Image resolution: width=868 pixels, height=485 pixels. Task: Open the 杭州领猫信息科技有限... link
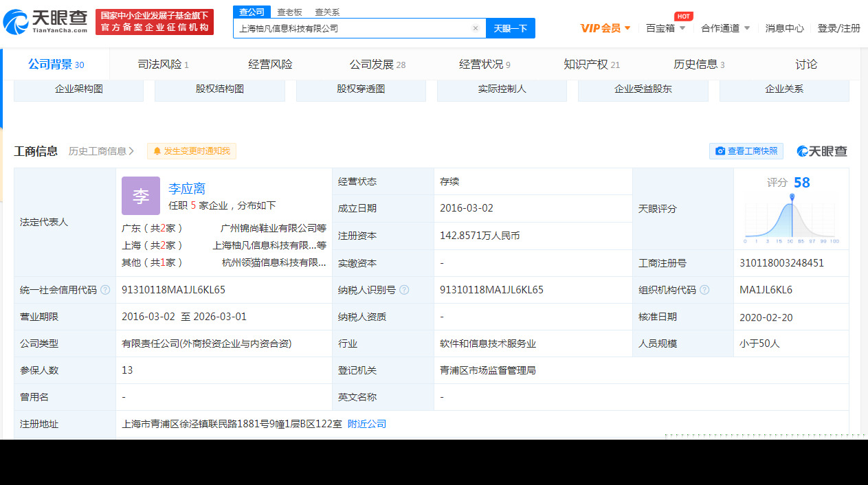point(274,262)
